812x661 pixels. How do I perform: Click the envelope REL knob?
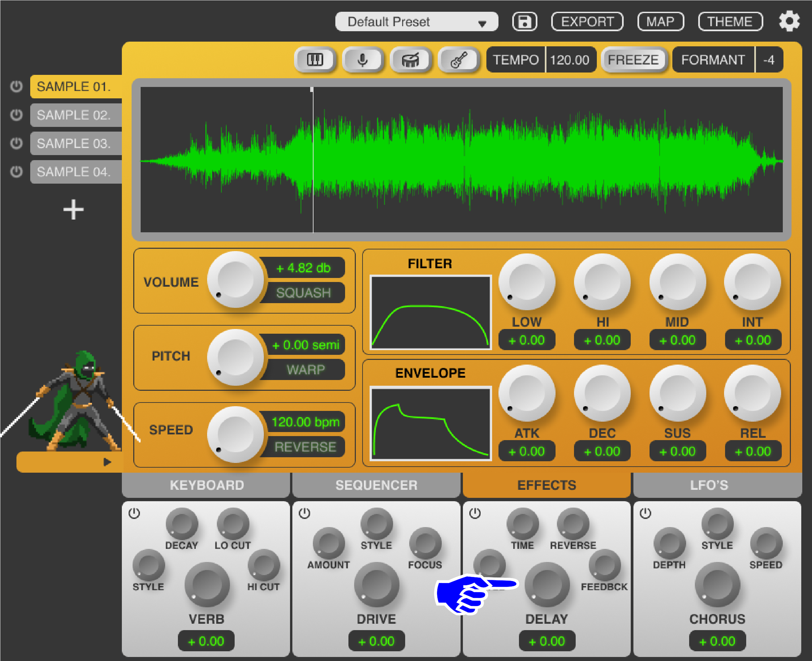point(752,393)
